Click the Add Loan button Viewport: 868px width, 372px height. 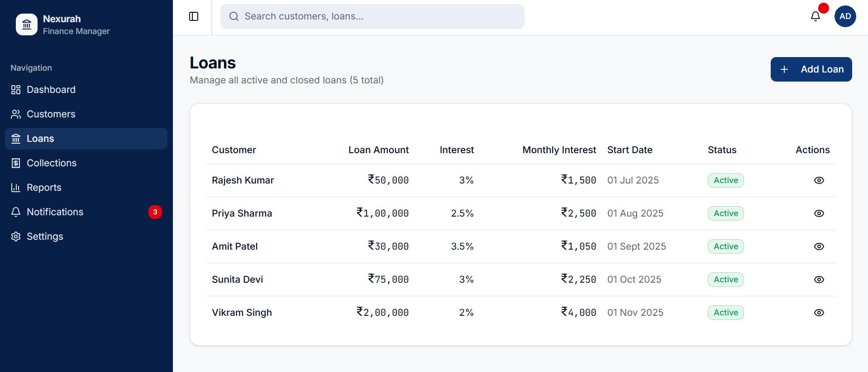click(811, 69)
